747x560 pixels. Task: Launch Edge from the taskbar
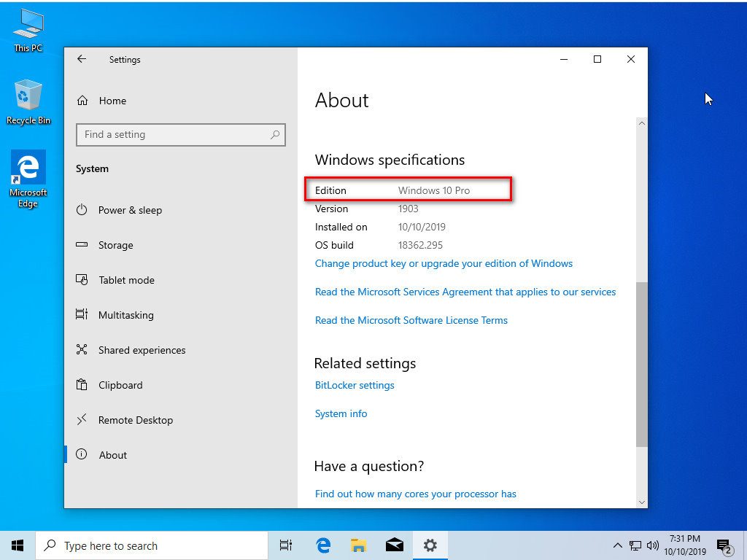(x=323, y=545)
